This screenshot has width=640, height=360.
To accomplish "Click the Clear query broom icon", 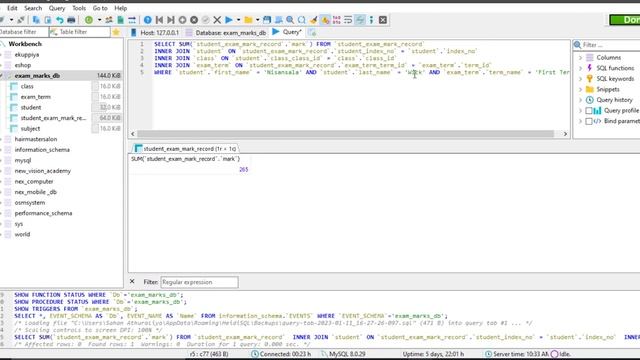I will pyautogui.click(x=313, y=20).
